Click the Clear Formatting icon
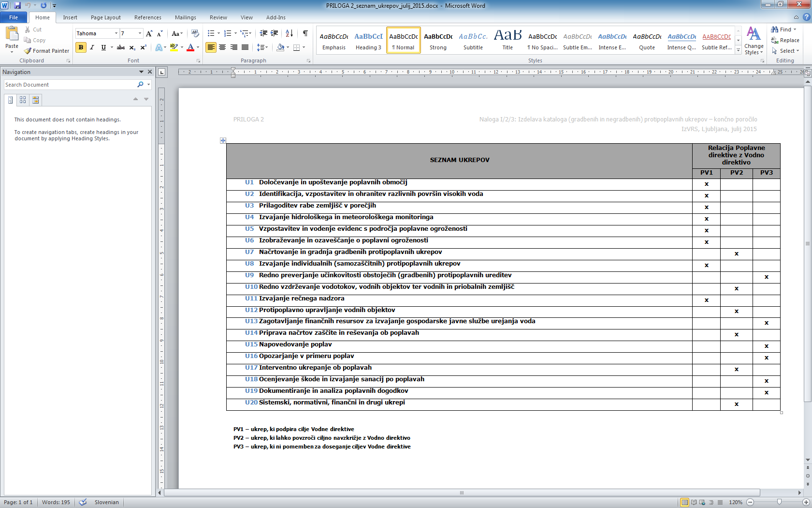The width and height of the screenshot is (812, 508). (x=195, y=33)
